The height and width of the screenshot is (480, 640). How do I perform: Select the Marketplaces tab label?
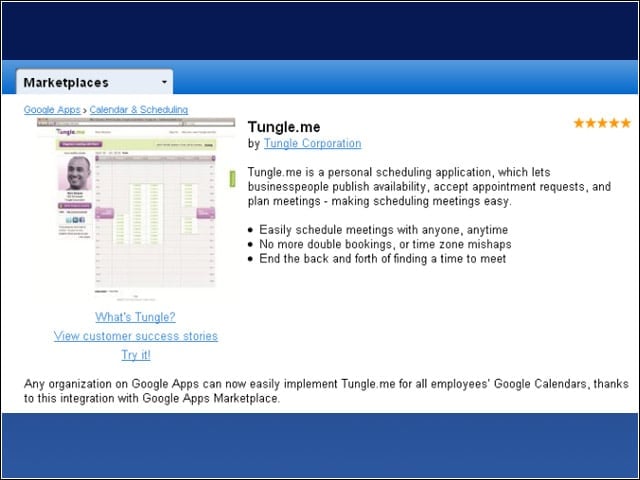tap(66, 83)
